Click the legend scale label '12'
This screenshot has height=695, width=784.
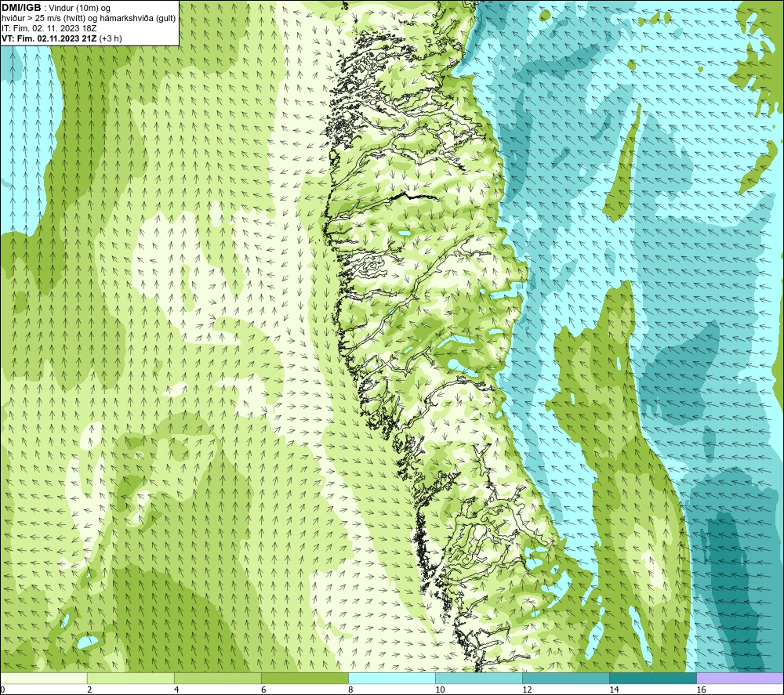[527, 690]
